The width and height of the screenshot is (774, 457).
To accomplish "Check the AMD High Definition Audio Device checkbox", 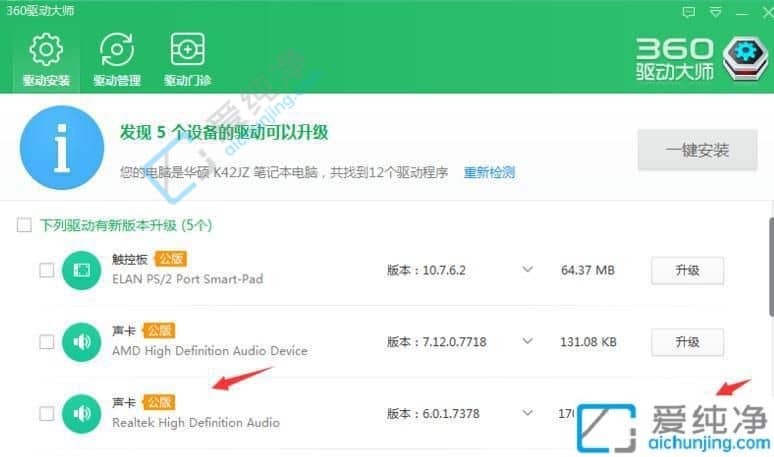I will 46,342.
